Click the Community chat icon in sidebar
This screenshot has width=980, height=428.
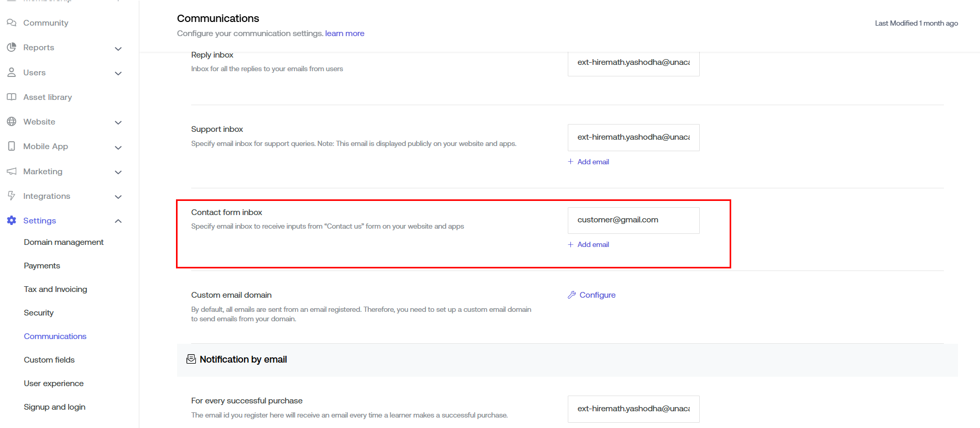pos(11,23)
